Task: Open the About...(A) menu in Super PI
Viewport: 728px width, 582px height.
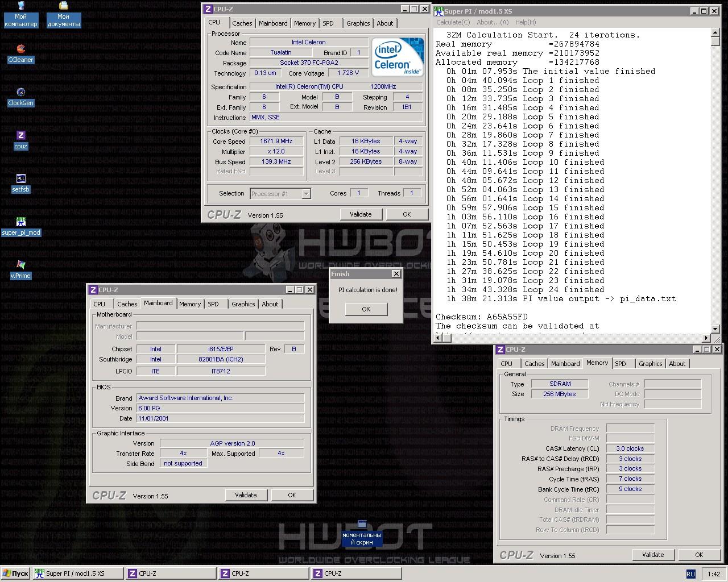Action: tap(493, 22)
